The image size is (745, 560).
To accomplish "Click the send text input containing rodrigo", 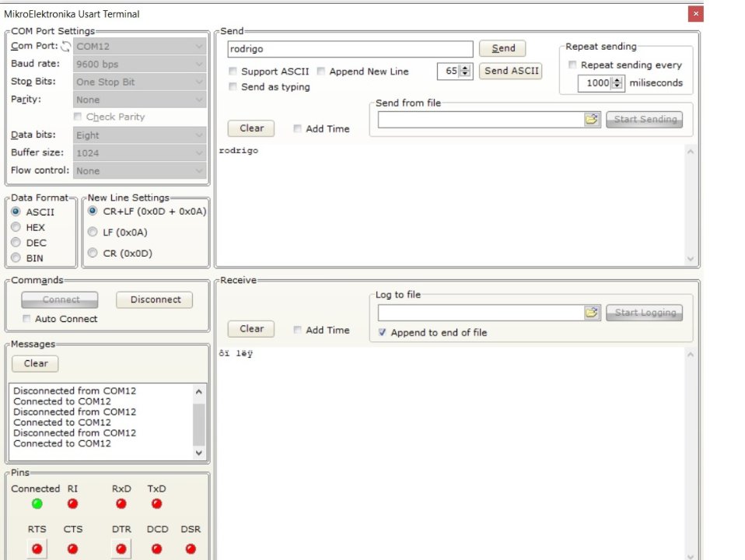I will pyautogui.click(x=350, y=49).
